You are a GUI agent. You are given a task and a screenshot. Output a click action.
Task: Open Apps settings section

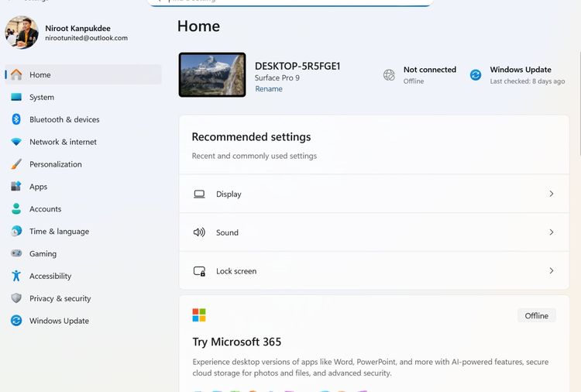pos(84,187)
